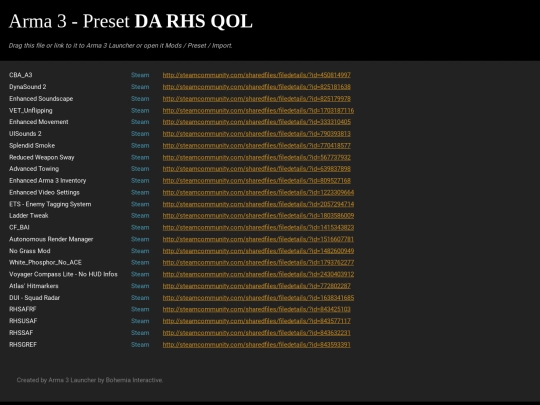
Task: Open the Workshop link for RHSUSAF
Action: coord(257,321)
